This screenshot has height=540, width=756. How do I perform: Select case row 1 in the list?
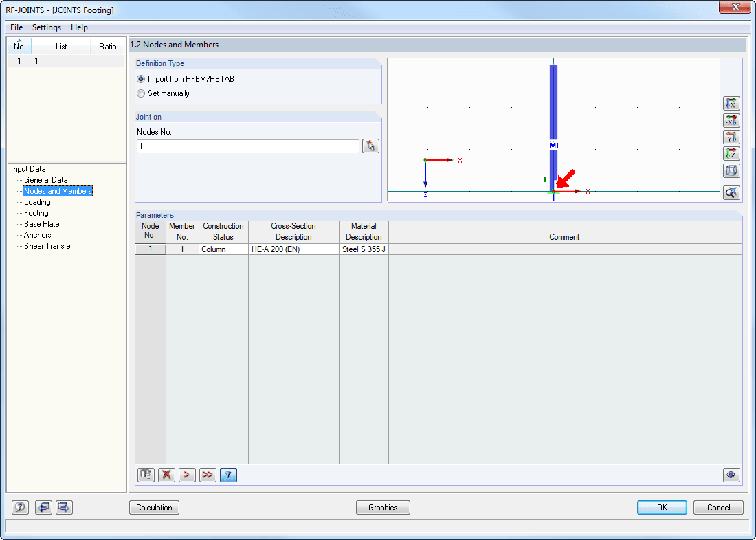pyautogui.click(x=66, y=60)
